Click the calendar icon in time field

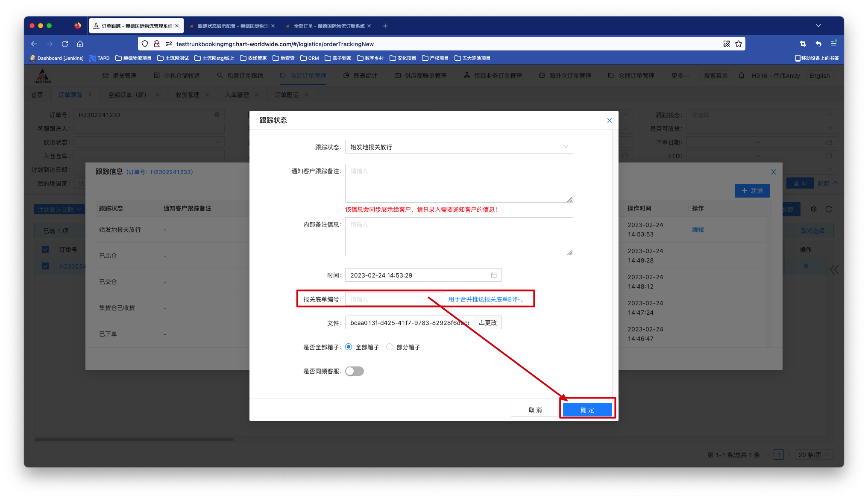pyautogui.click(x=493, y=275)
